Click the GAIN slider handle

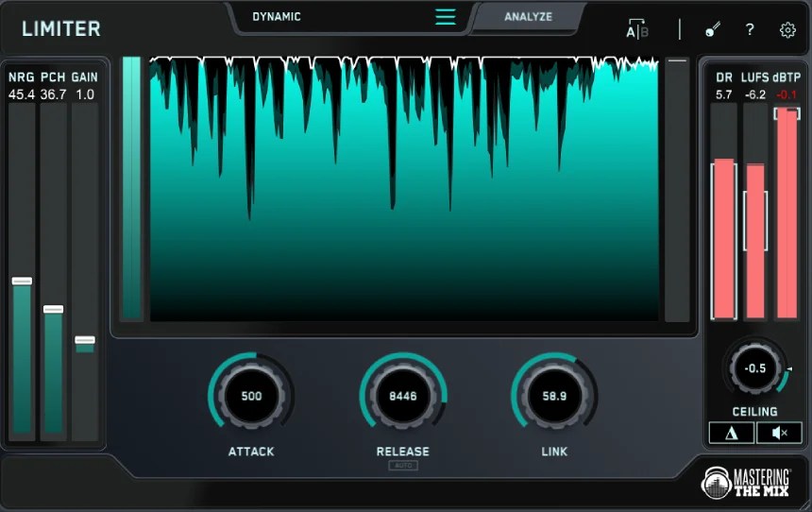click(x=85, y=340)
